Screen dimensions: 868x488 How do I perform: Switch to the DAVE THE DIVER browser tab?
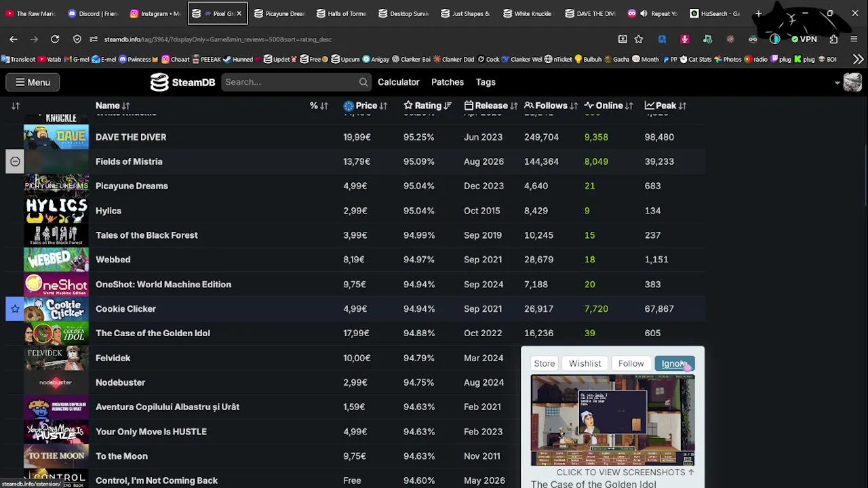coord(590,14)
